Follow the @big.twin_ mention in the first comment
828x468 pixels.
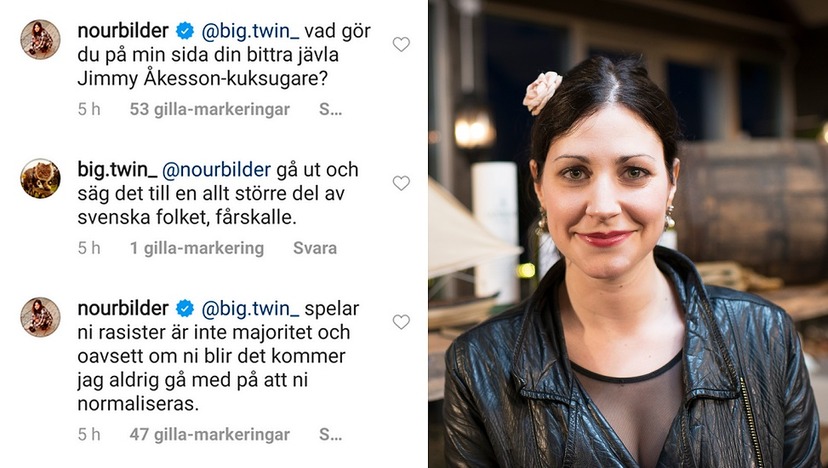pyautogui.click(x=250, y=31)
